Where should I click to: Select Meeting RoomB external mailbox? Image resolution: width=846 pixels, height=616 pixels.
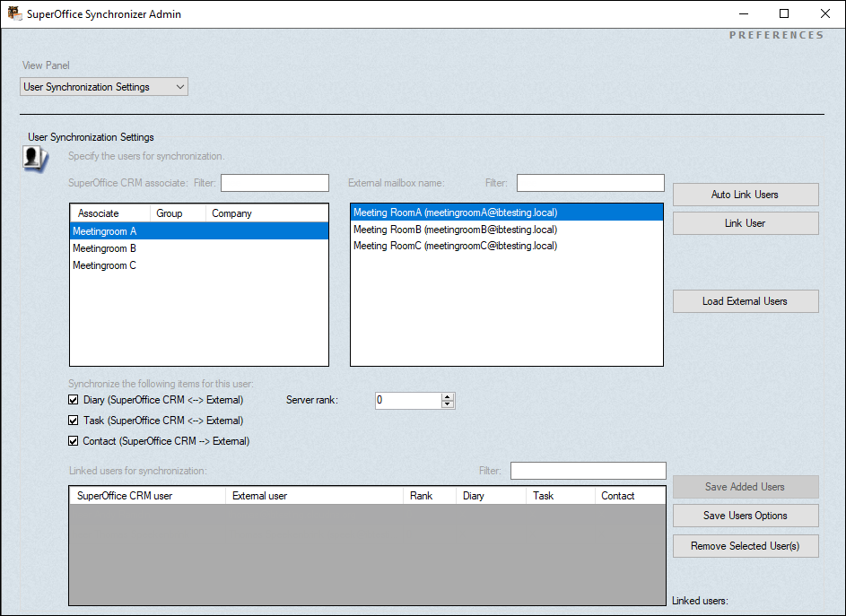[507, 230]
